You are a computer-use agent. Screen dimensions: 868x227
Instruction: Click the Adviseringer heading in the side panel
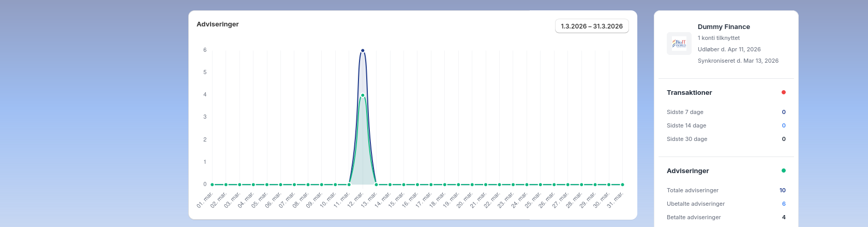(687, 171)
